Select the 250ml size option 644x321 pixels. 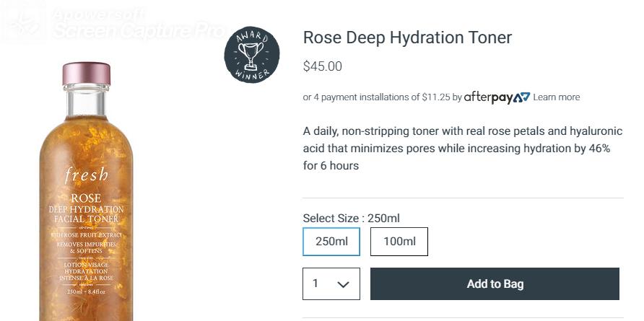click(331, 242)
